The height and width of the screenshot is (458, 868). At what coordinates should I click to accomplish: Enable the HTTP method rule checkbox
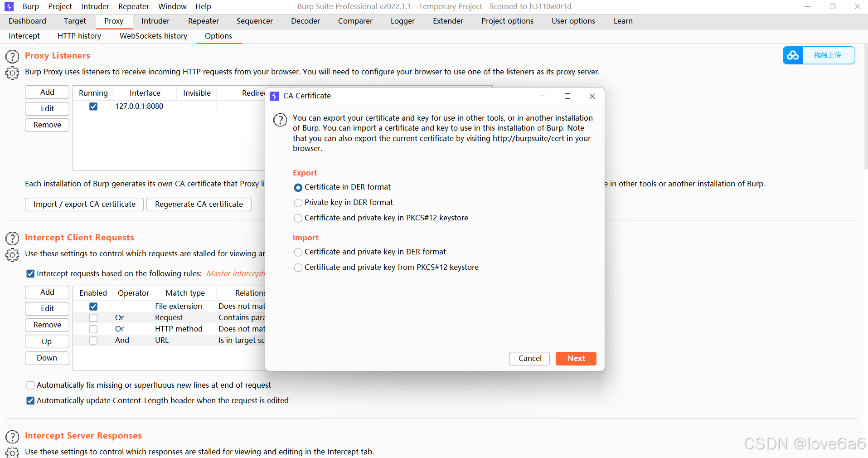[x=93, y=329]
